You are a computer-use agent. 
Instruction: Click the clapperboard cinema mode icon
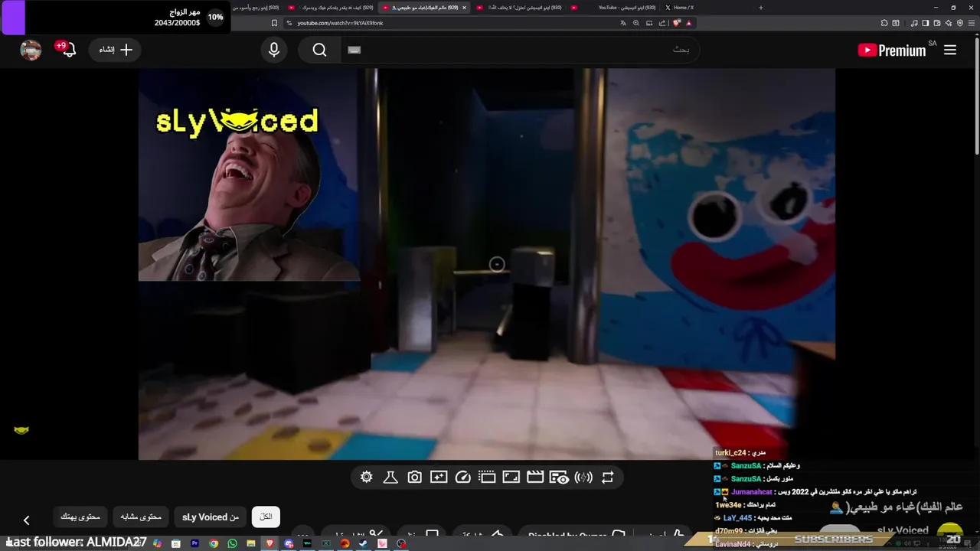click(x=535, y=477)
